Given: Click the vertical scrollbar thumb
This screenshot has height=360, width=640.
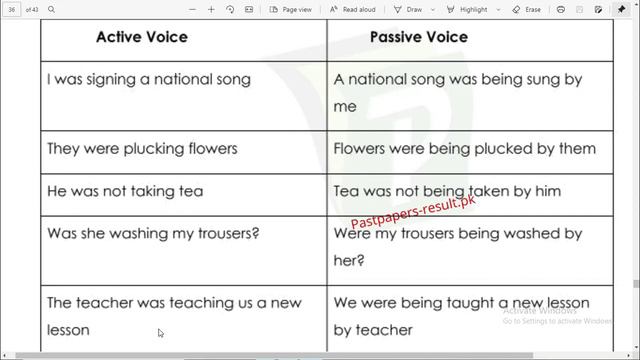Looking at the screenshot, I should tap(636, 284).
